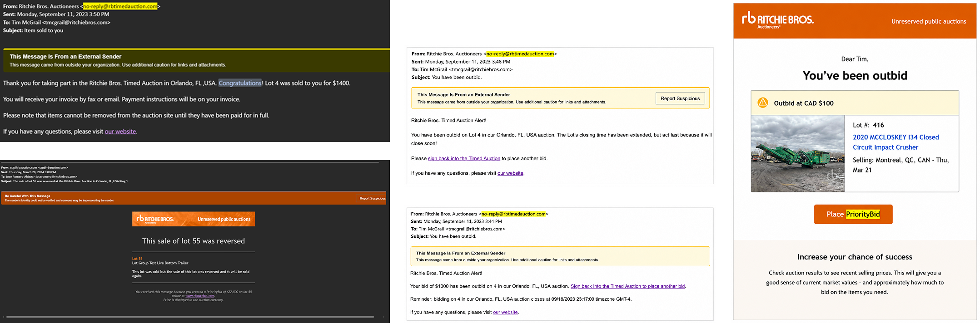Click the Ritchie Bros. logo in the orange header of the Dear Tim email
980x323 pixels.
point(778,20)
